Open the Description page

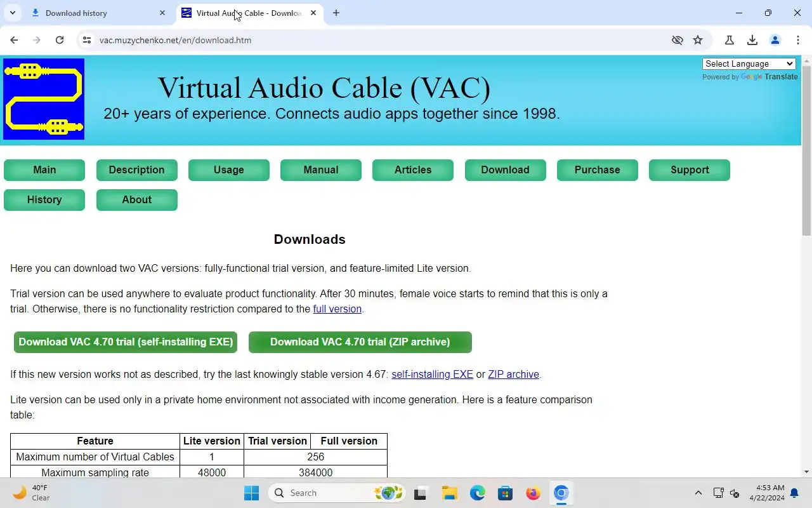[136, 170]
